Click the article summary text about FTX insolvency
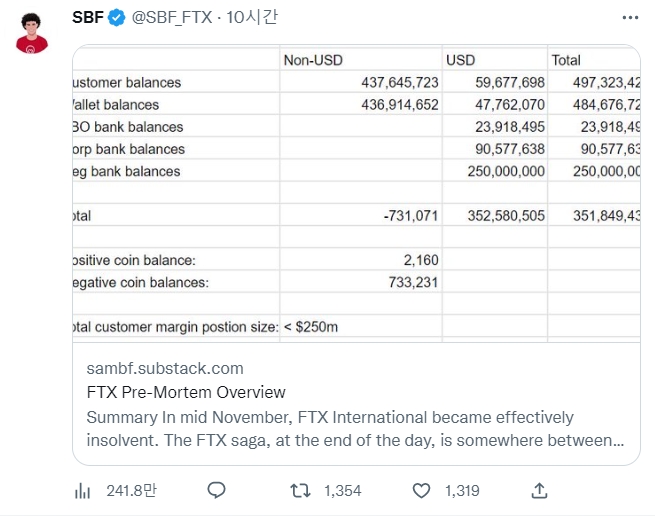The image size is (655, 521). pyautogui.click(x=355, y=428)
